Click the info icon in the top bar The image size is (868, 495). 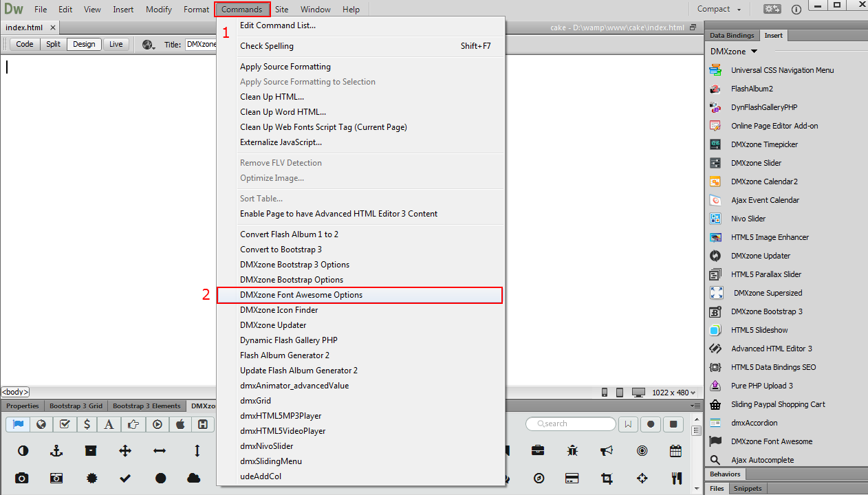coord(796,10)
